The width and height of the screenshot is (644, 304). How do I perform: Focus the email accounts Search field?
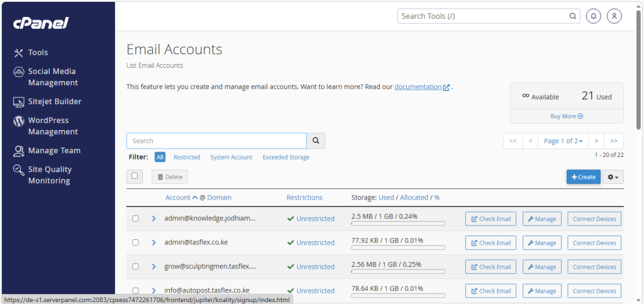(x=216, y=141)
